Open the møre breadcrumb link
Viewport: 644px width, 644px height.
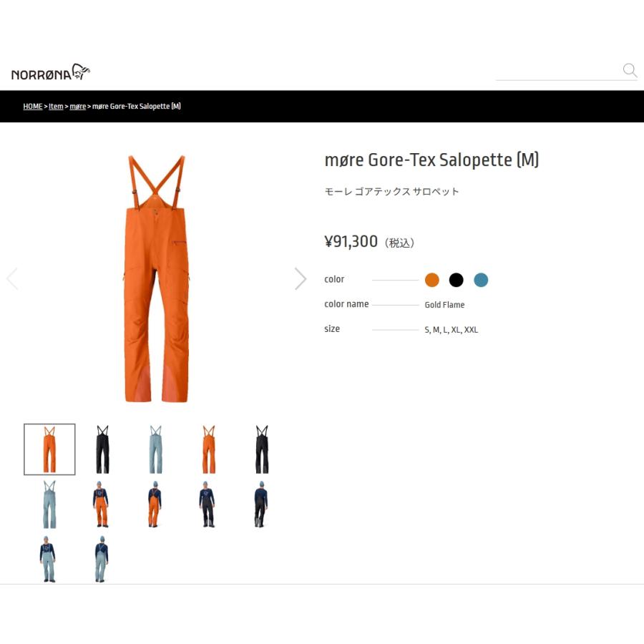77,107
